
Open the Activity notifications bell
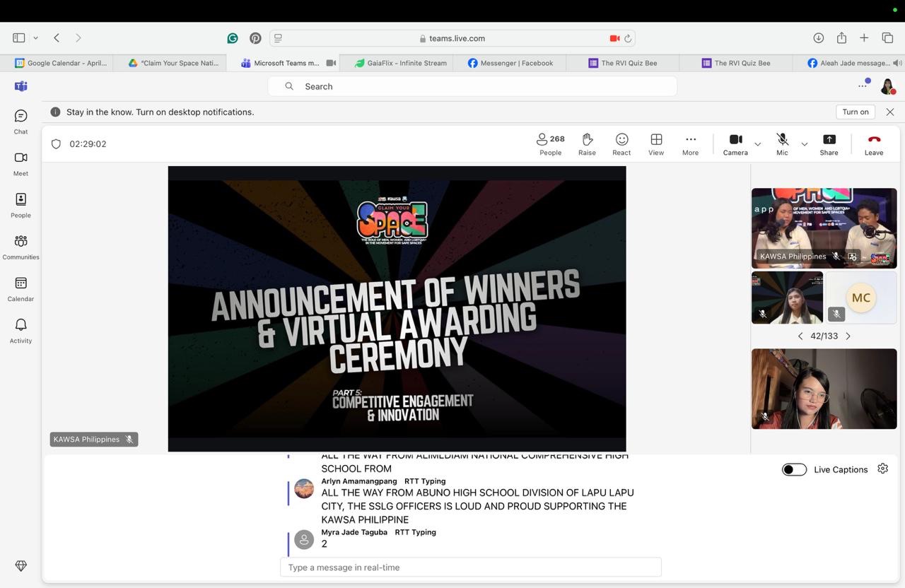click(21, 331)
